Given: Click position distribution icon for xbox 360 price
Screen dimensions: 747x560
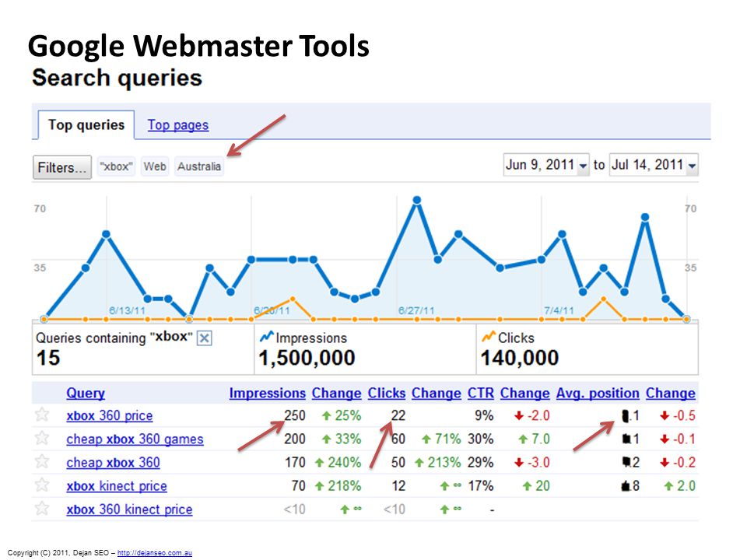Looking at the screenshot, I should pos(625,415).
